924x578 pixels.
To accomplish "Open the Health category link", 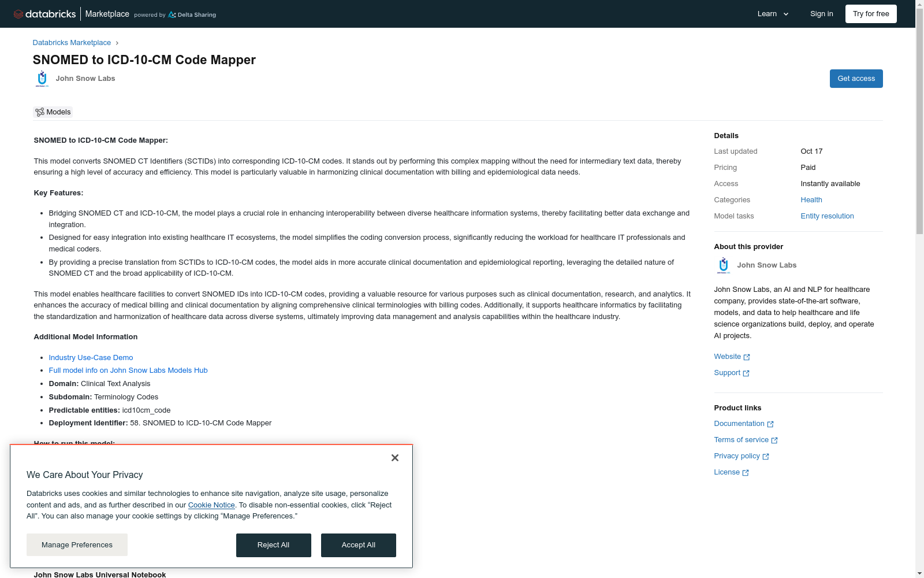I will (x=811, y=200).
